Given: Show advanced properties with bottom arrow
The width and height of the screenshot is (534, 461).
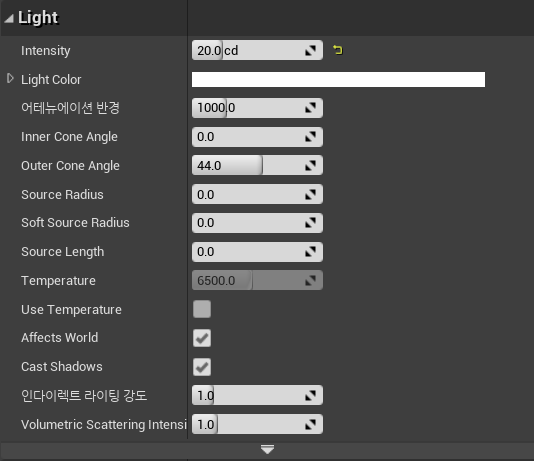Looking at the screenshot, I should point(267,449).
